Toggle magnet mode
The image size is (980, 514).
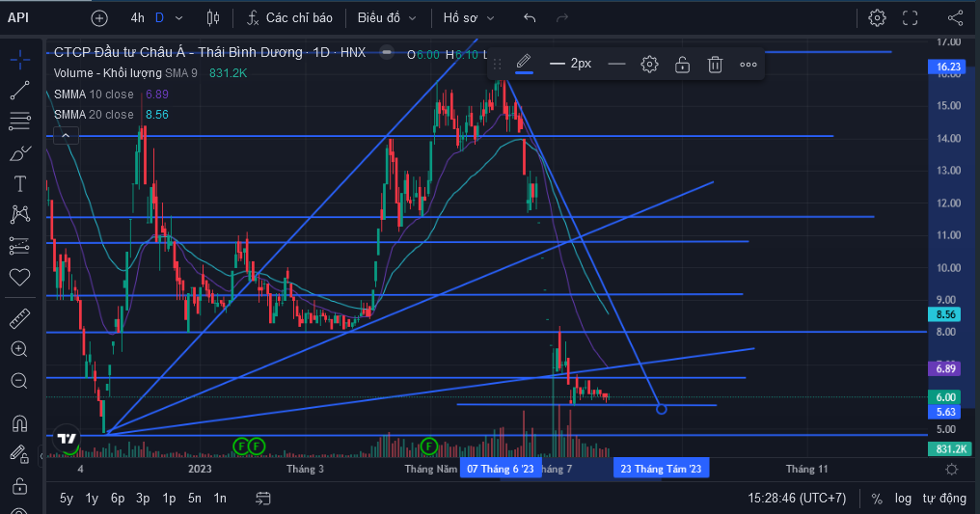coord(20,423)
